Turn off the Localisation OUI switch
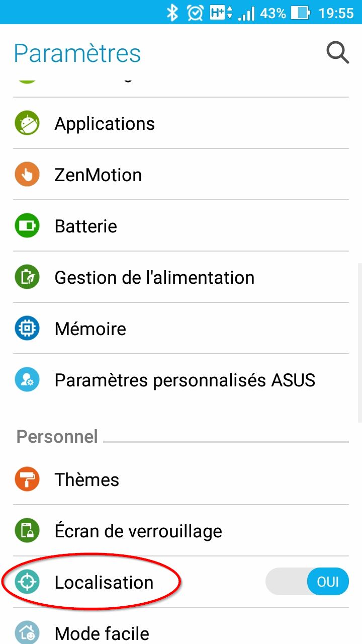The height and width of the screenshot is (644, 362). pyautogui.click(x=307, y=582)
